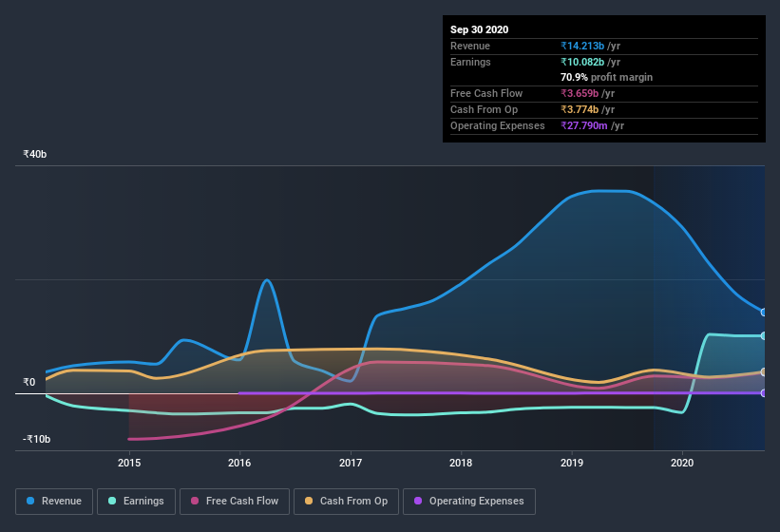The width and height of the screenshot is (780, 532).
Task: Toggle the Revenue legend button
Action: (x=54, y=502)
